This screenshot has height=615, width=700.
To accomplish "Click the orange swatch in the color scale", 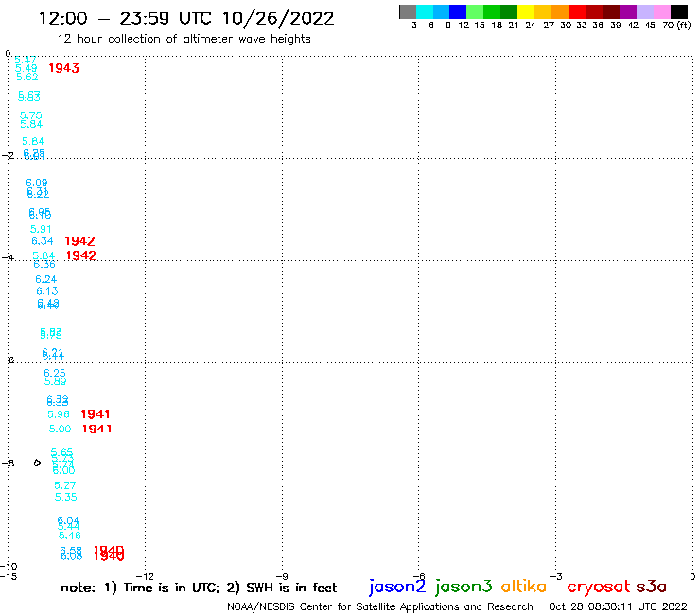I will [560, 11].
